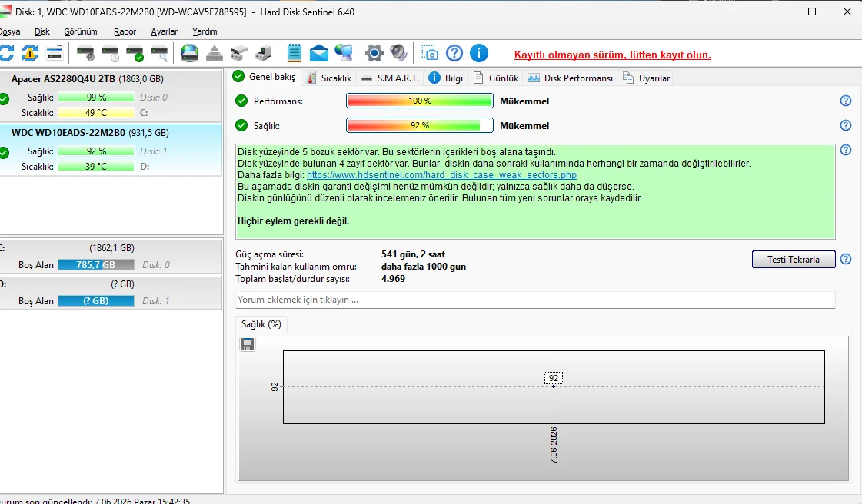Click the blue info about icon
The height and width of the screenshot is (504, 862).
click(479, 53)
